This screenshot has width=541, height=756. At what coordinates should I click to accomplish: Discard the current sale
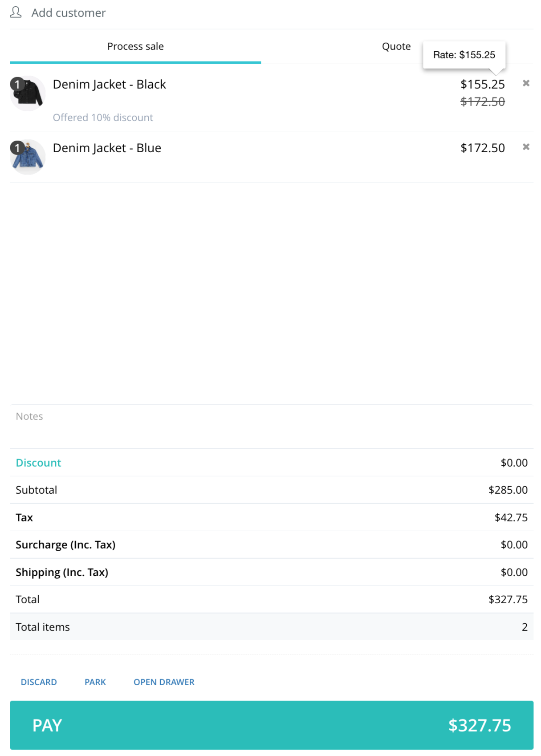pos(39,682)
